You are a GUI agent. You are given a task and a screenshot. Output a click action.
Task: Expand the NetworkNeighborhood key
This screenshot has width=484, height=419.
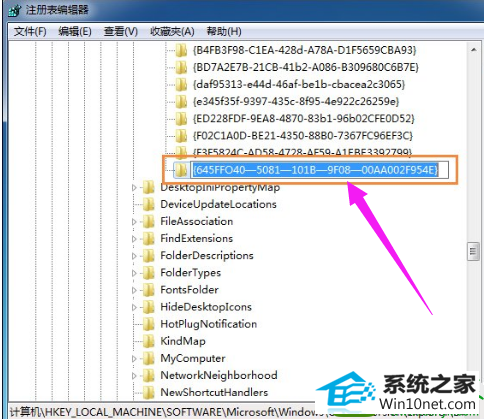coord(134,376)
